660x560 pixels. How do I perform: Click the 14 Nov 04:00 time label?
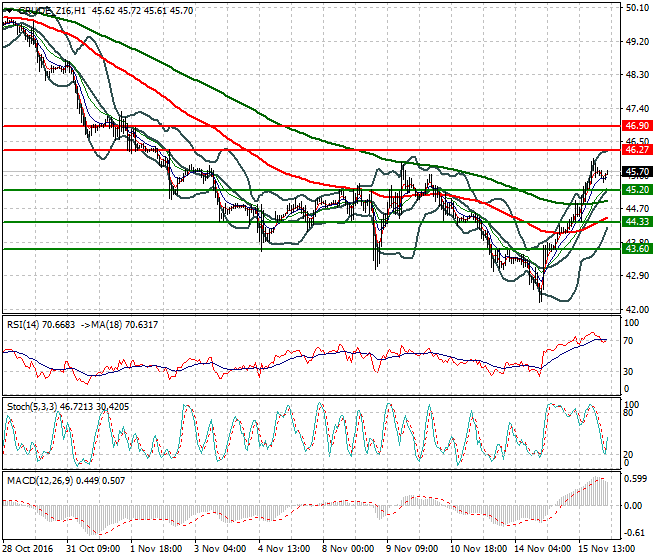tap(543, 549)
